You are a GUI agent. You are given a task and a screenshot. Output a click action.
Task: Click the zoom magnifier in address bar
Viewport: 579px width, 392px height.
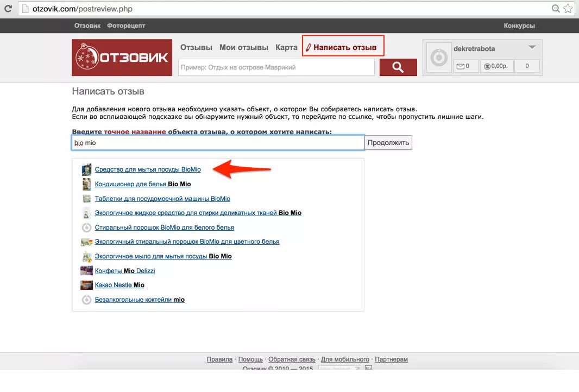tap(555, 9)
